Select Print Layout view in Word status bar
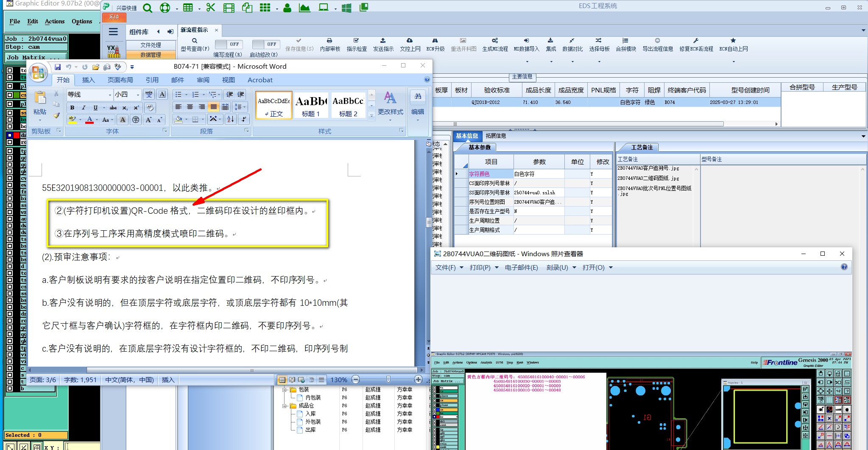868x450 pixels. point(282,380)
